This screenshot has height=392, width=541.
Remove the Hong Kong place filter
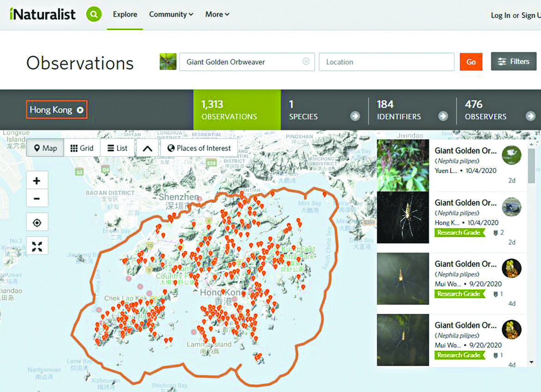[80, 110]
